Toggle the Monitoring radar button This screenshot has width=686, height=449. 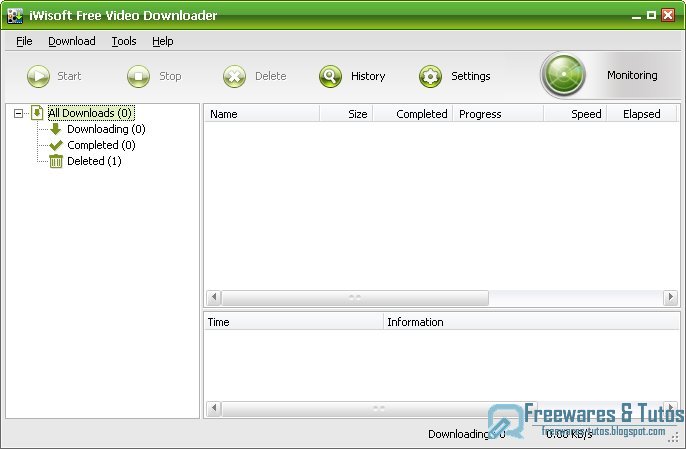pos(563,75)
